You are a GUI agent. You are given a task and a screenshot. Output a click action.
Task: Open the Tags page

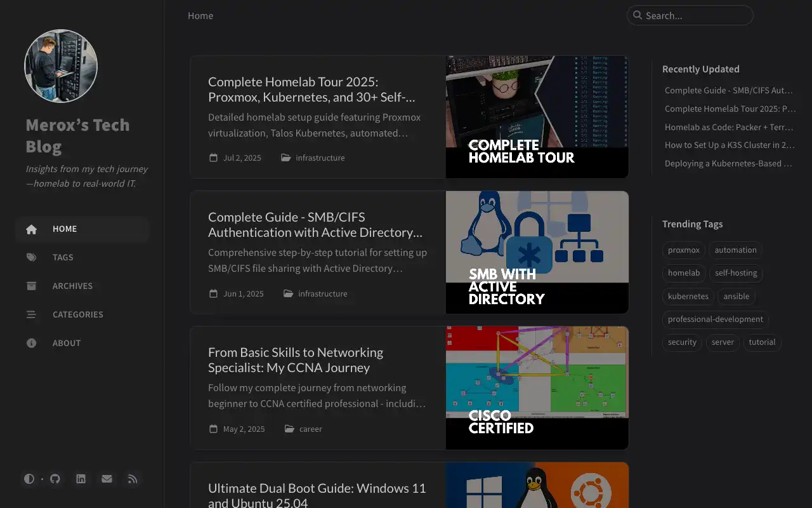click(x=63, y=257)
